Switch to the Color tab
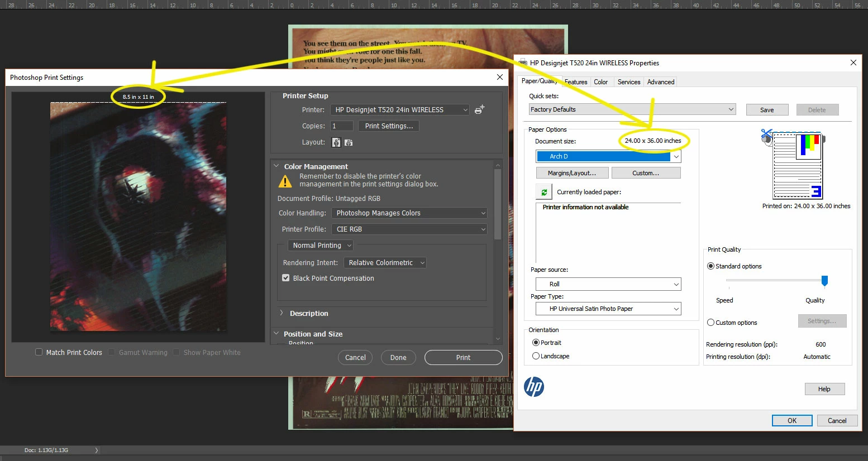Image resolution: width=868 pixels, height=461 pixels. point(601,82)
